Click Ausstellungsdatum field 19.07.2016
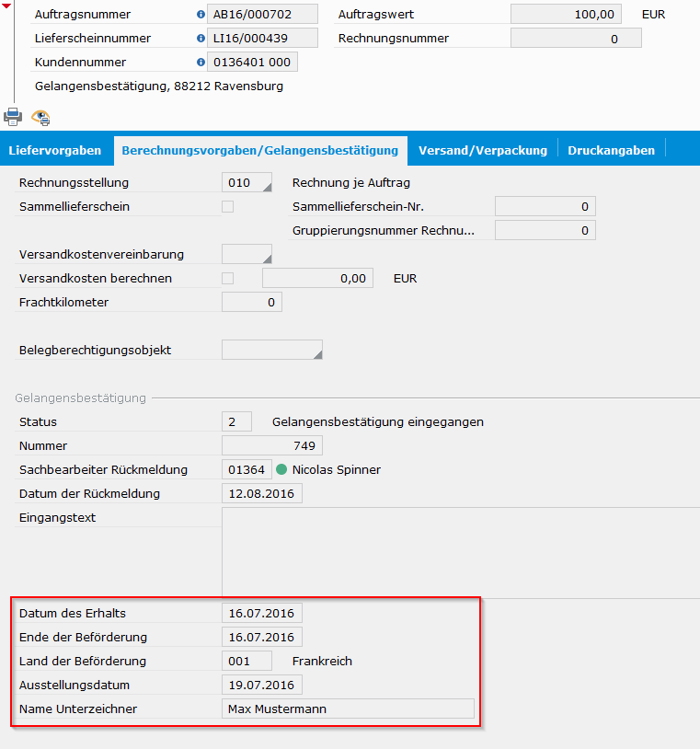 coord(261,685)
